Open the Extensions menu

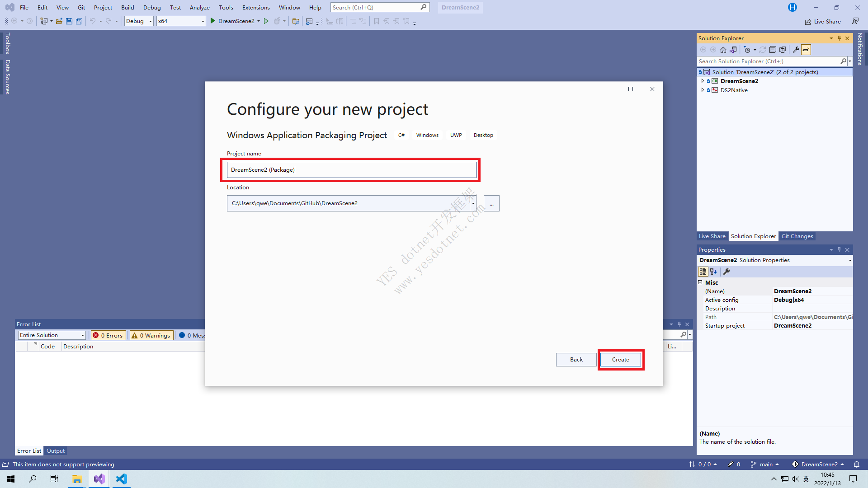[x=256, y=7]
